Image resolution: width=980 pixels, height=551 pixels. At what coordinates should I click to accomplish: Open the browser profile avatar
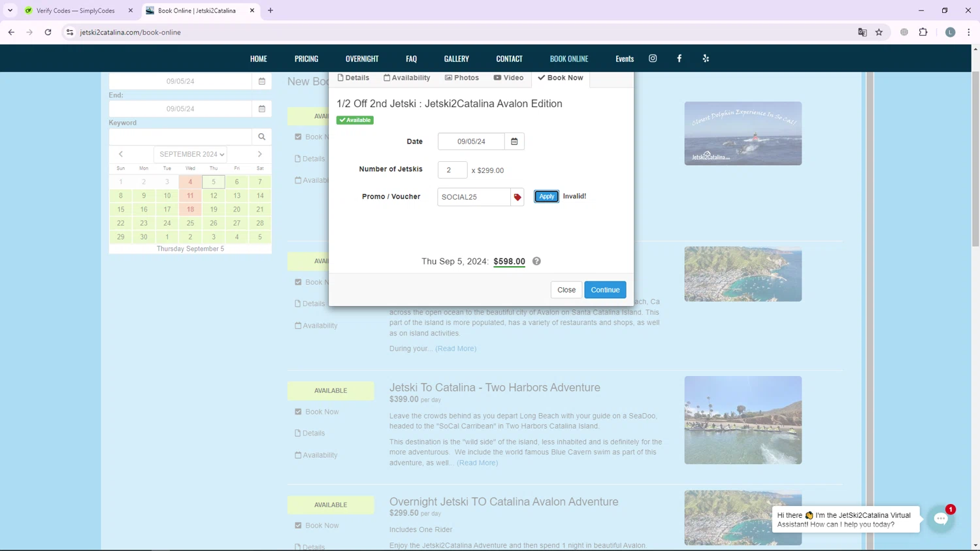pos(951,32)
